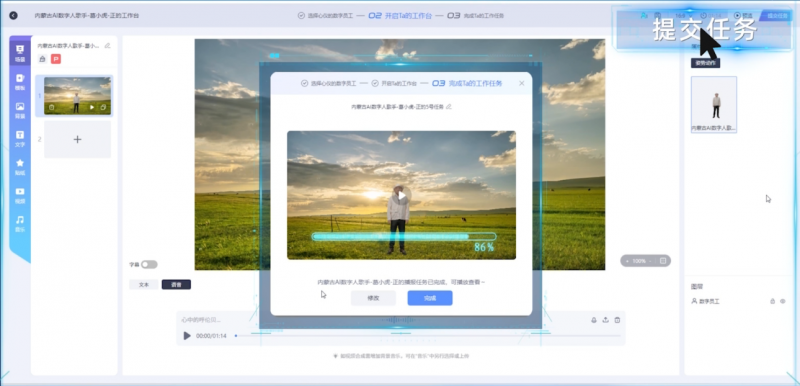Click the red P icon in the scene panel
This screenshot has height=386, width=800.
56,59
